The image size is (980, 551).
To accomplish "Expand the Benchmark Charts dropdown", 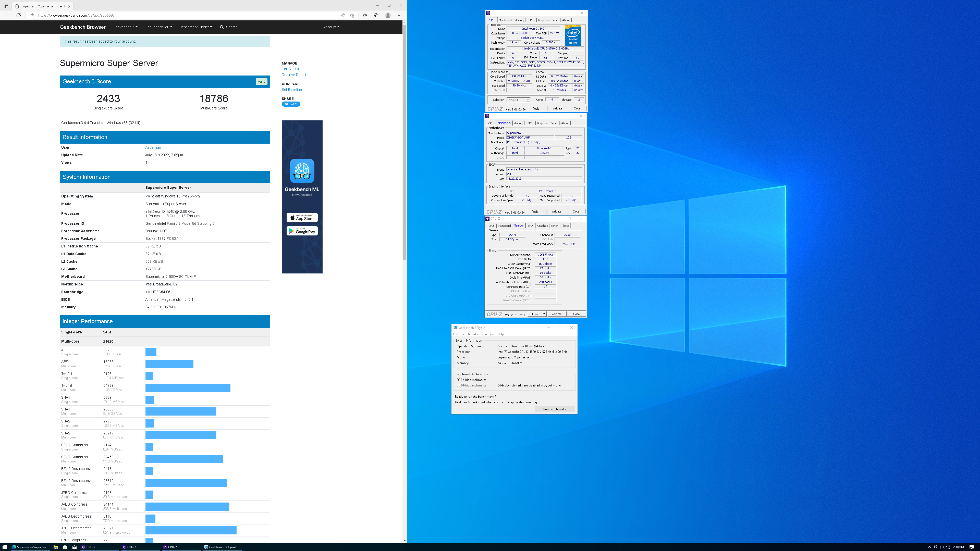I will pos(196,27).
